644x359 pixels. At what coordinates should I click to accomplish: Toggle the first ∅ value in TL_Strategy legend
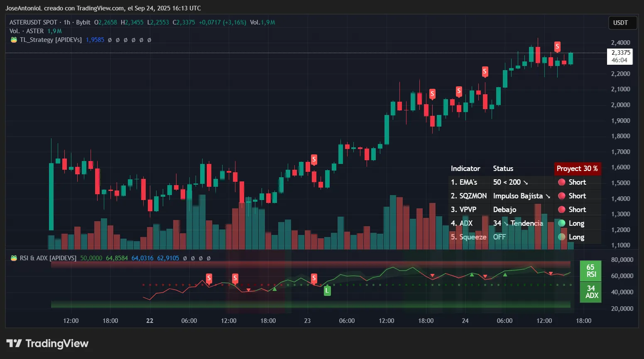(109, 40)
